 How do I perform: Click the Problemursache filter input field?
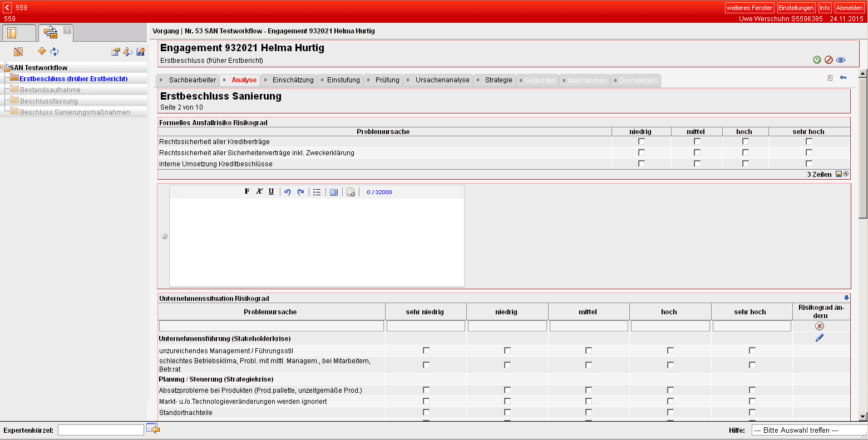point(272,326)
